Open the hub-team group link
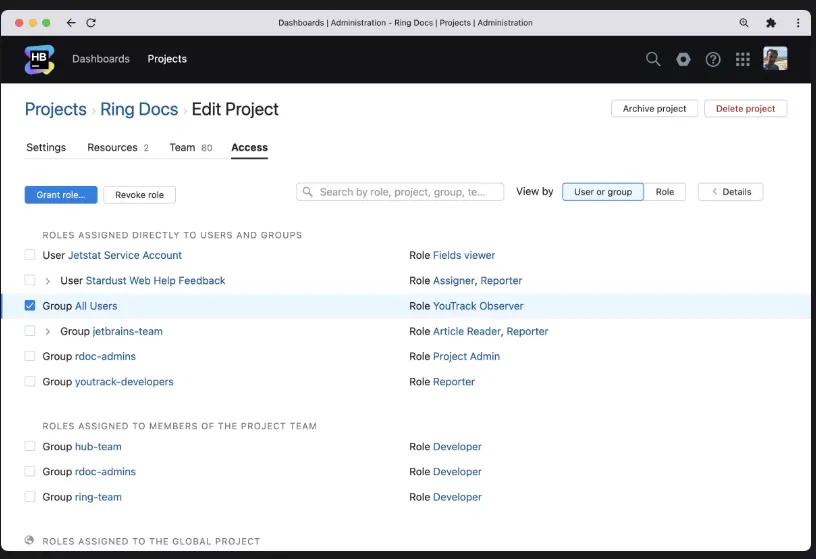The image size is (816, 559). [x=98, y=447]
